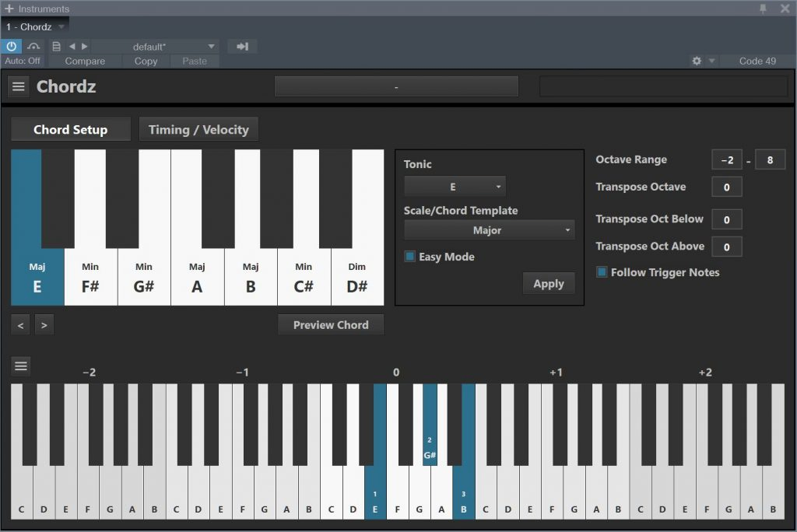Click the rightmost B key on the keyboard
797x532 pixels.
click(x=773, y=493)
